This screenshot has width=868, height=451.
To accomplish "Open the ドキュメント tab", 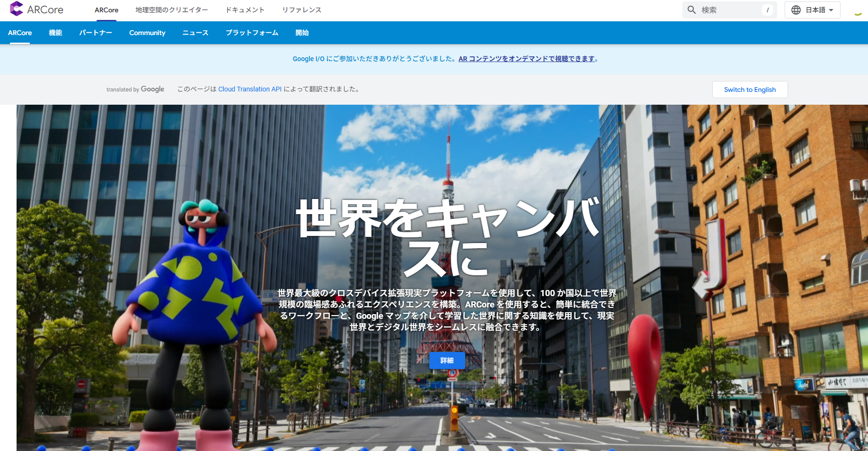I will [x=245, y=10].
